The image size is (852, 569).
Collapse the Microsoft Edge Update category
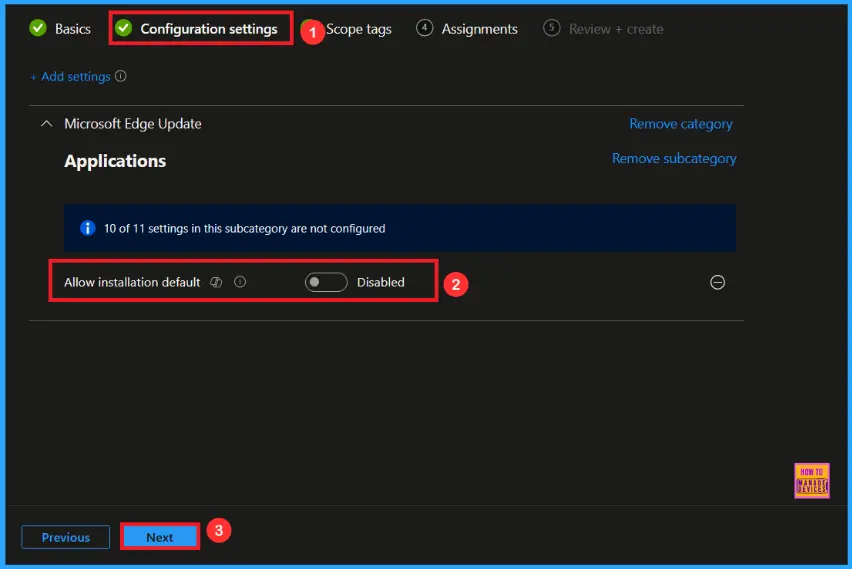pos(47,124)
